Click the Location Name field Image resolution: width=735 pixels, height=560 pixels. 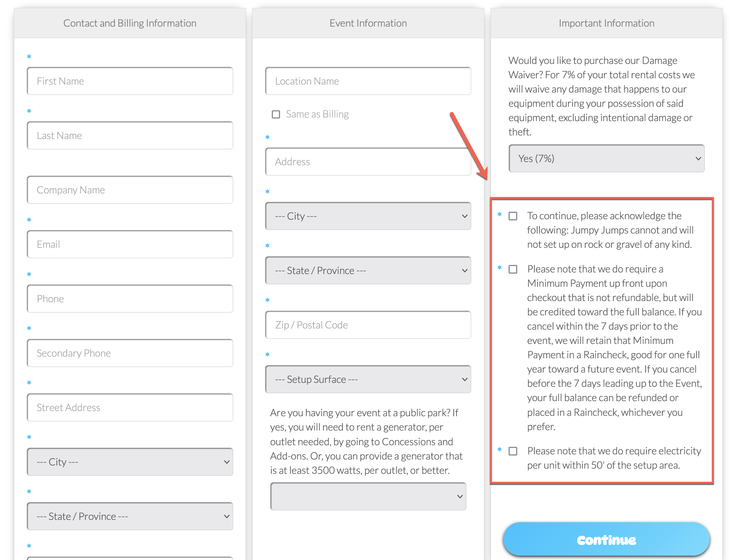point(368,81)
